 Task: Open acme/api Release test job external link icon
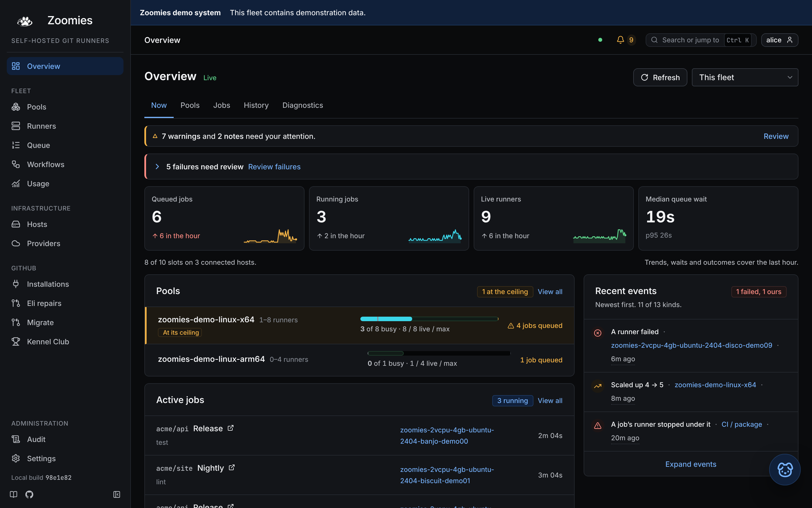coord(231,428)
